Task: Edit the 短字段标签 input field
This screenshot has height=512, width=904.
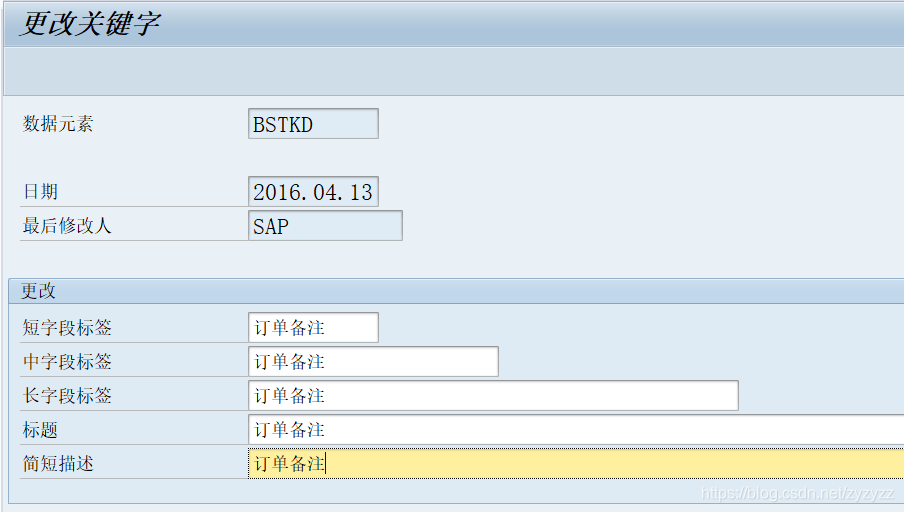Action: 313,327
